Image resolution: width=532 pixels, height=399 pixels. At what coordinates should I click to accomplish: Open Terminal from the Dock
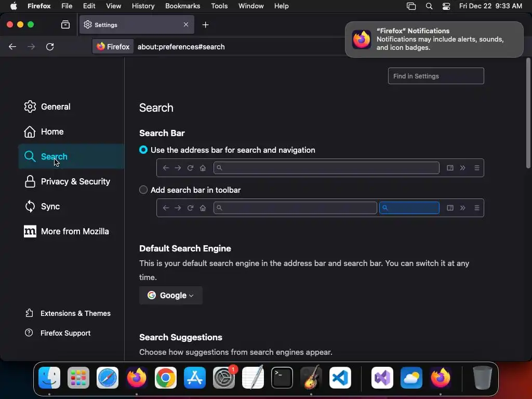coord(282,378)
